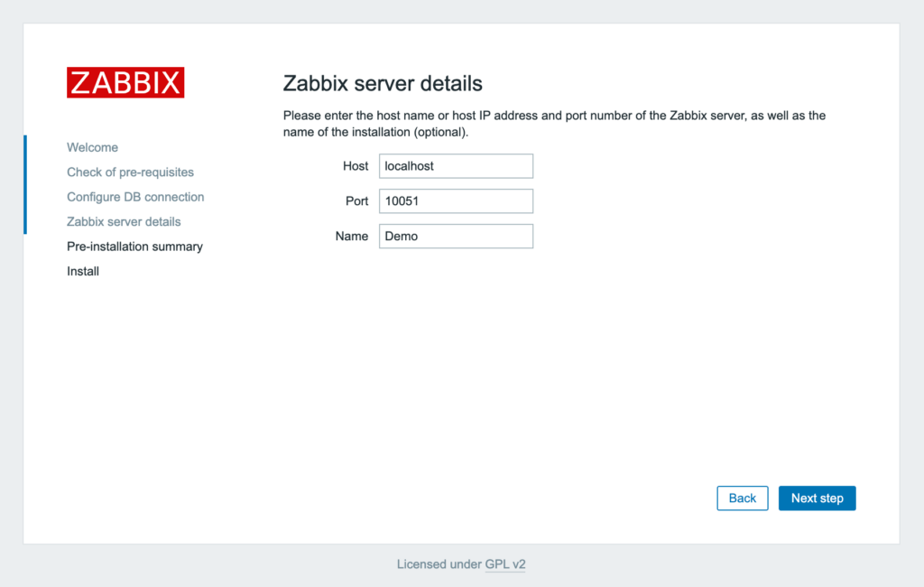924x587 pixels.
Task: Select the Zabbix server details step
Action: click(x=124, y=221)
